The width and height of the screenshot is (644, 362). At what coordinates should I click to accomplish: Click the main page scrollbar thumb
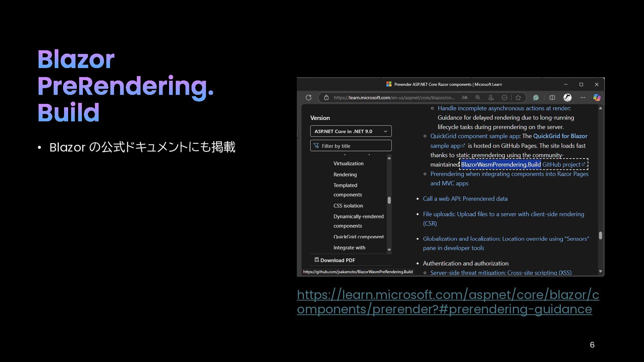click(600, 236)
